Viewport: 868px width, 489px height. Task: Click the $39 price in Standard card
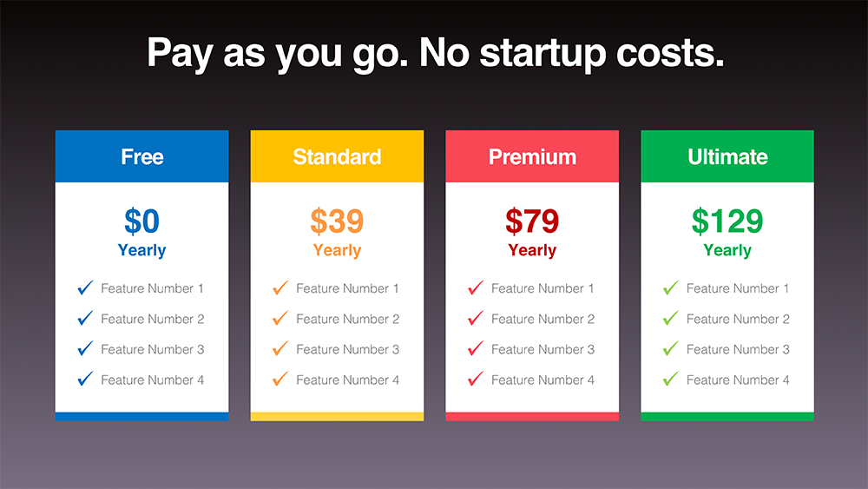[337, 221]
